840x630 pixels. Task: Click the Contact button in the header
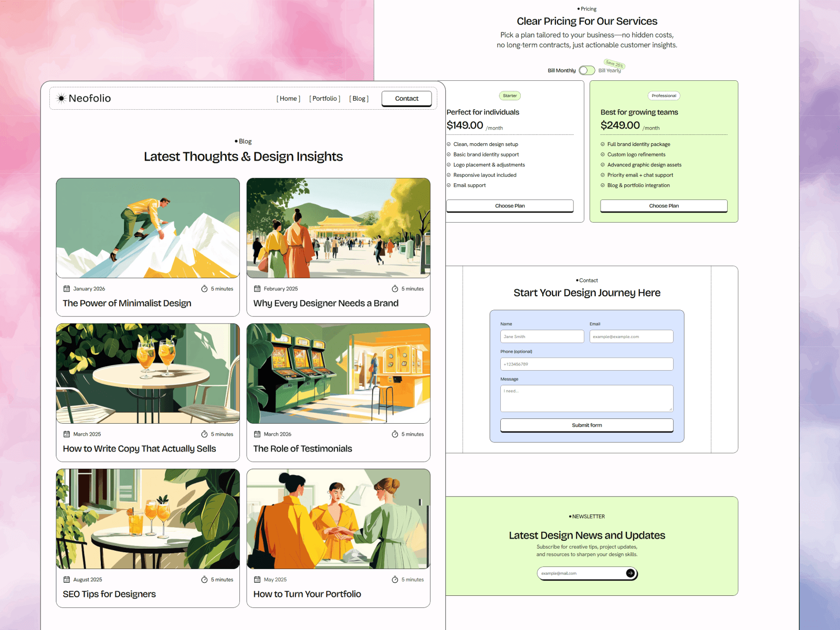click(407, 99)
